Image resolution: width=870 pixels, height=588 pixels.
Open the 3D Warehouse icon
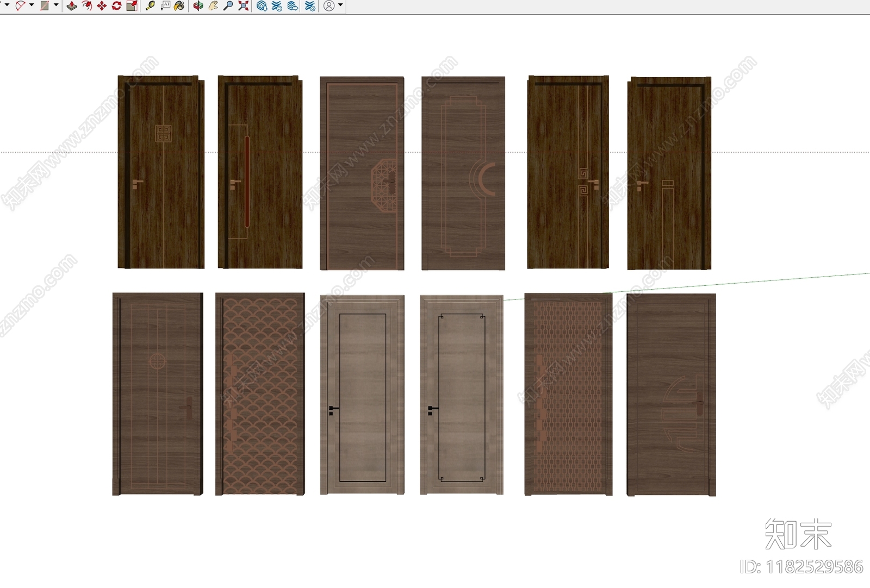click(262, 5)
